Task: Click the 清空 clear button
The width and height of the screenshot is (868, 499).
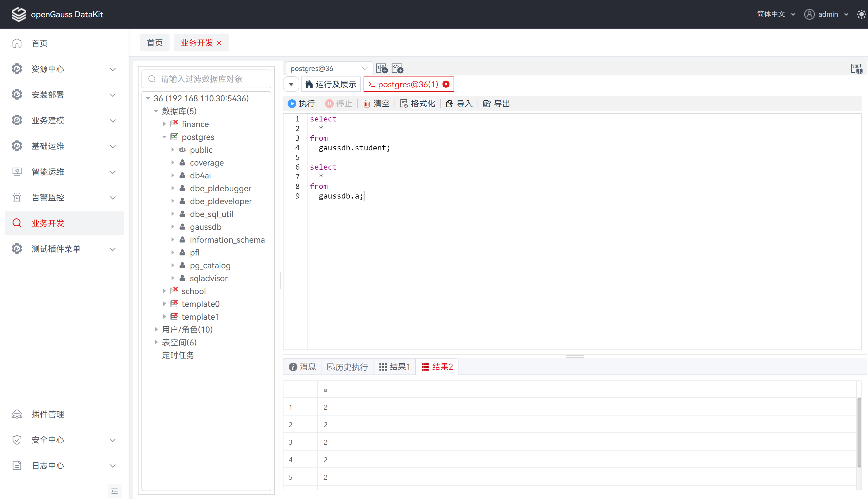Action: pos(376,103)
